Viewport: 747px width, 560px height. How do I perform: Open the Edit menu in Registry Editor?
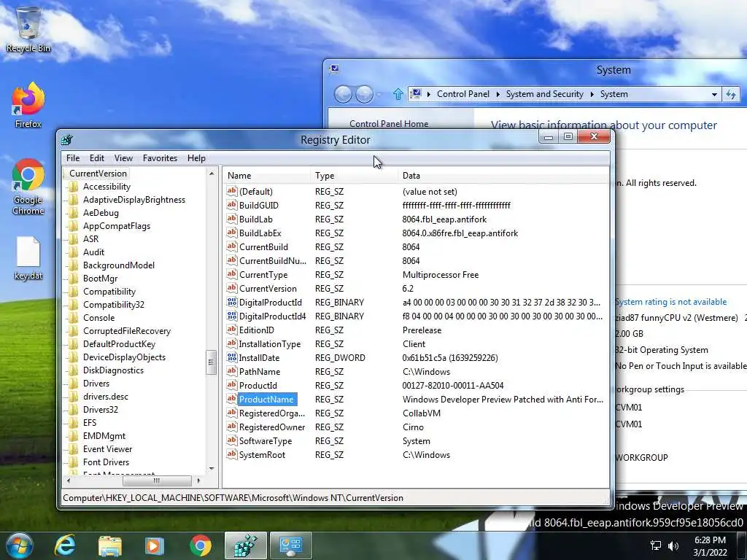pyautogui.click(x=97, y=158)
